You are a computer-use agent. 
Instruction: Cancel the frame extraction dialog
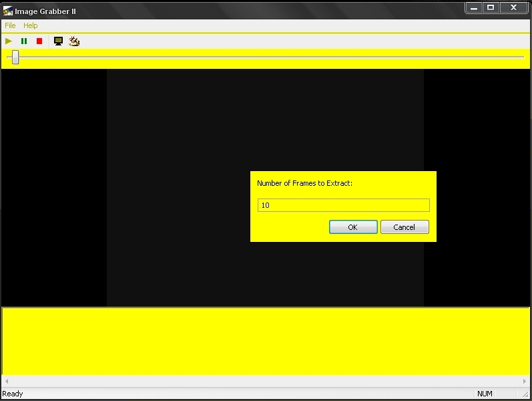coord(405,227)
